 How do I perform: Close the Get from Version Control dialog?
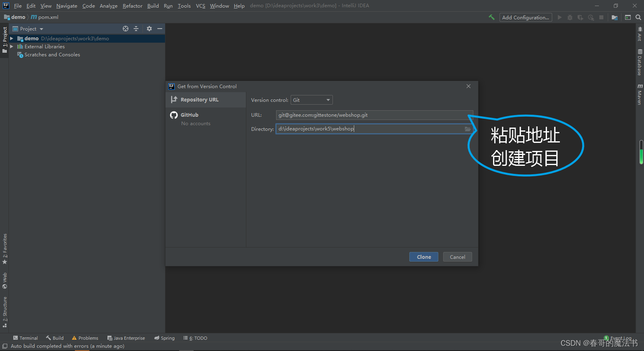469,86
